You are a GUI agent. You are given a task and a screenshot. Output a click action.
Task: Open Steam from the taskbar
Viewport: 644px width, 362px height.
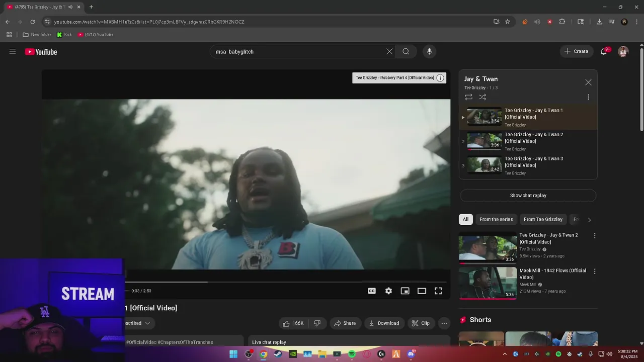click(x=278, y=354)
